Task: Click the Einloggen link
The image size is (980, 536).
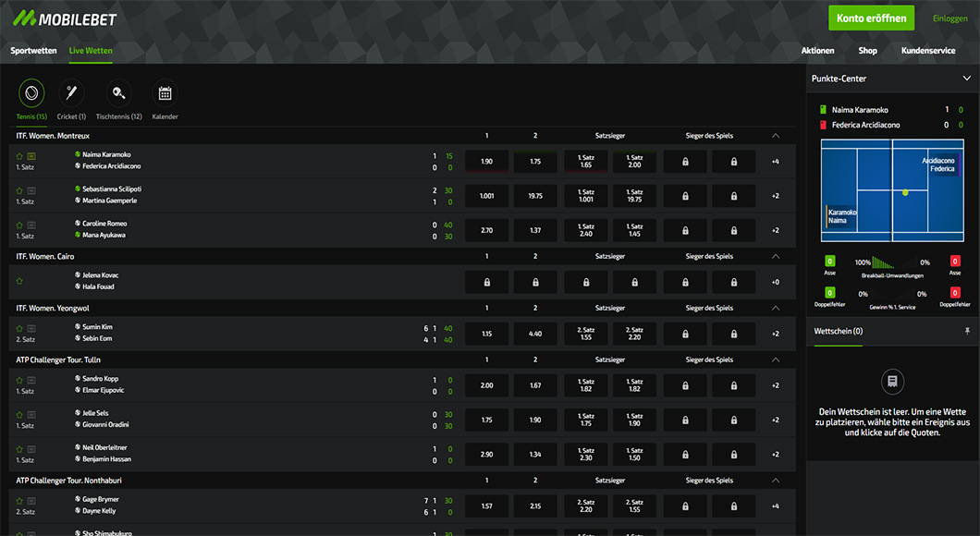Action: [x=950, y=18]
